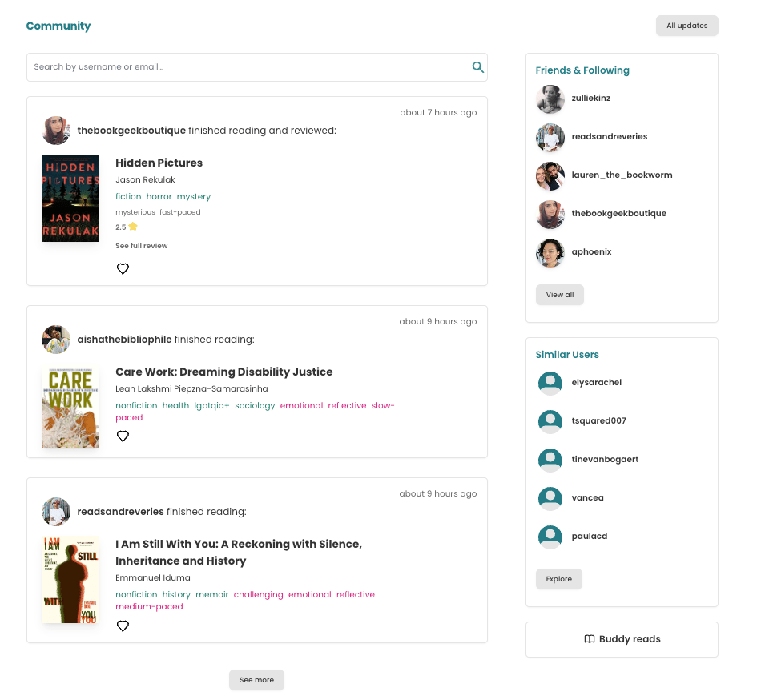Open Buddy reads section
The height and width of the screenshot is (700, 769).
(622, 639)
